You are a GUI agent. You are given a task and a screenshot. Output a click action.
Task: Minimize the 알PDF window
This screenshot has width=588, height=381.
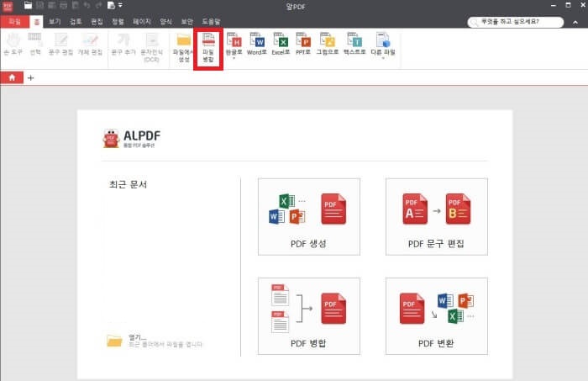click(x=553, y=5)
